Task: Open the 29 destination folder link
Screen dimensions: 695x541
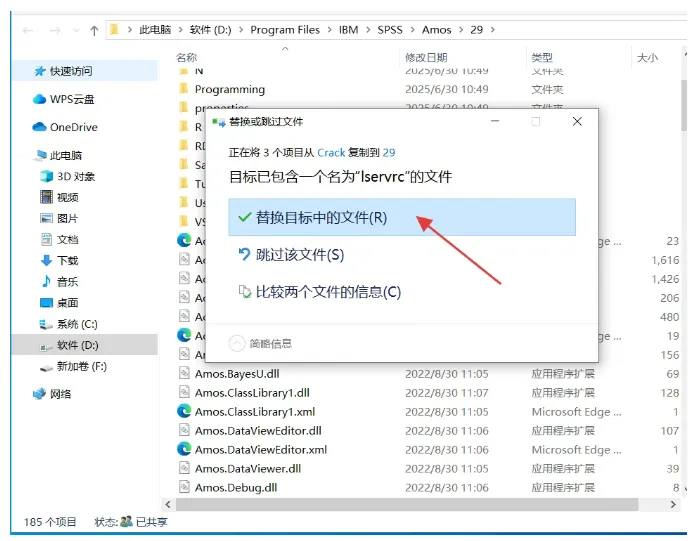Action: point(389,152)
